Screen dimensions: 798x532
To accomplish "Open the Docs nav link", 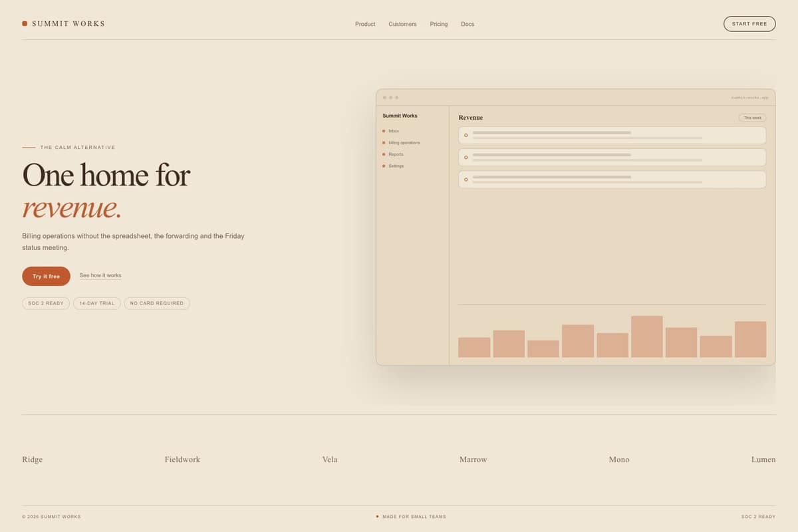I will tap(467, 24).
